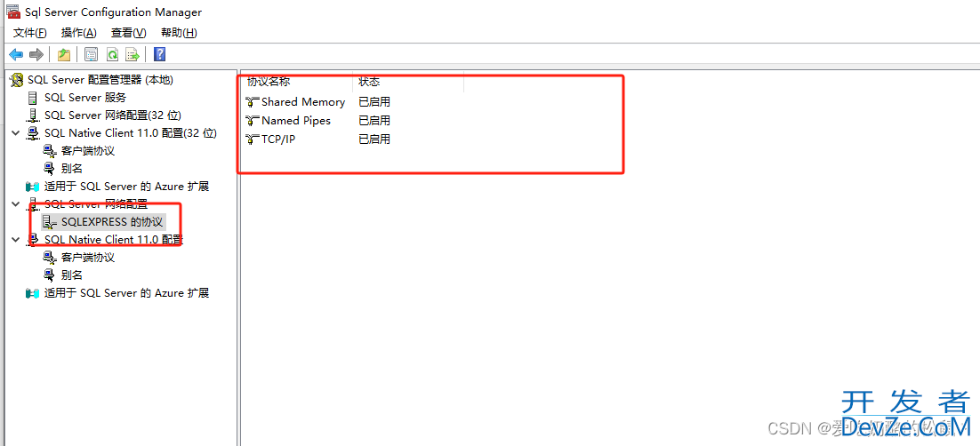The image size is (980, 446).
Task: Open the 查看(V) menu
Action: click(128, 33)
